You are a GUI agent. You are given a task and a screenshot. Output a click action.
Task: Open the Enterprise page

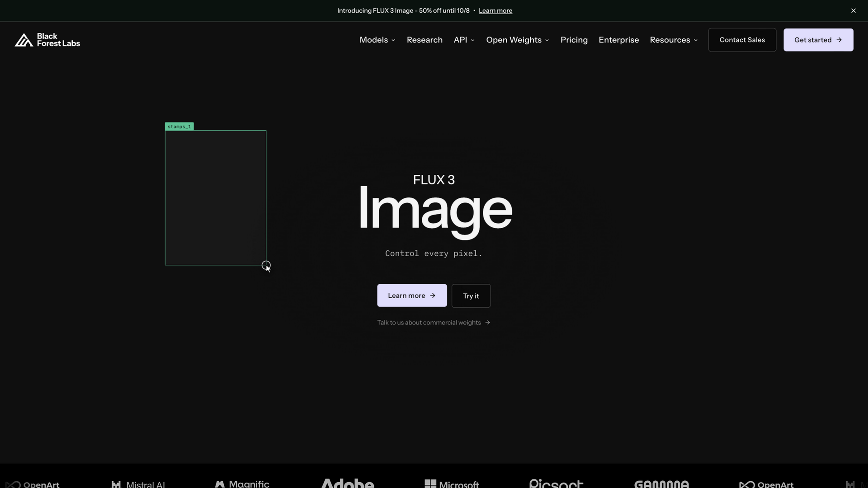tap(618, 40)
